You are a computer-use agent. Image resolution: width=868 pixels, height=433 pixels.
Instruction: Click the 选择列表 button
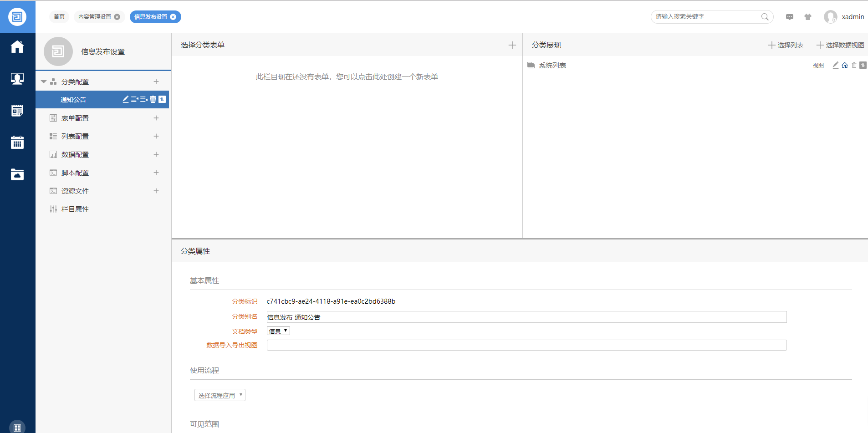coord(786,45)
